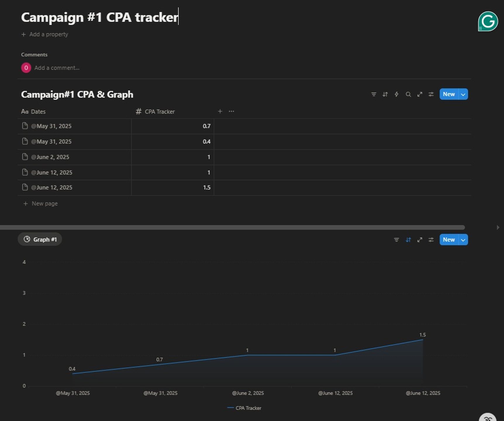Expand side panel arrow at right edge
This screenshot has height=421, width=504.
click(x=498, y=227)
